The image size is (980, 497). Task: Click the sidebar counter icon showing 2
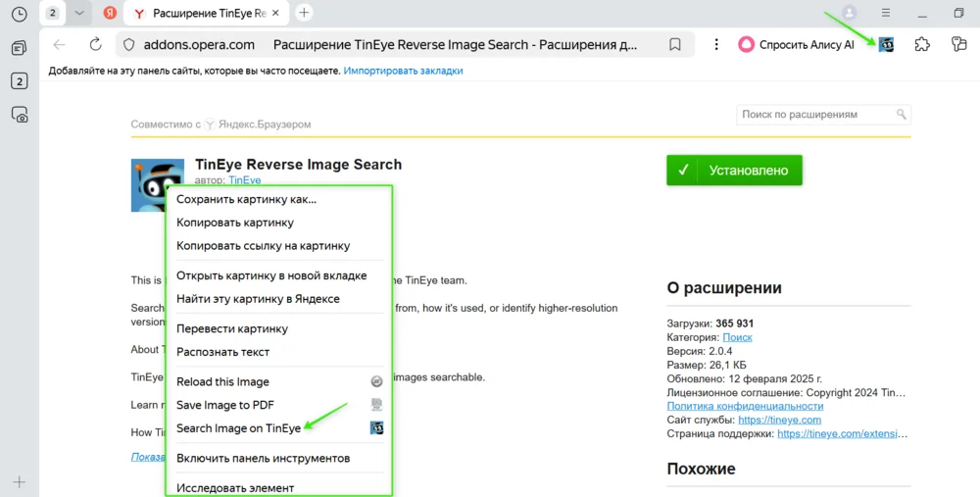click(20, 81)
